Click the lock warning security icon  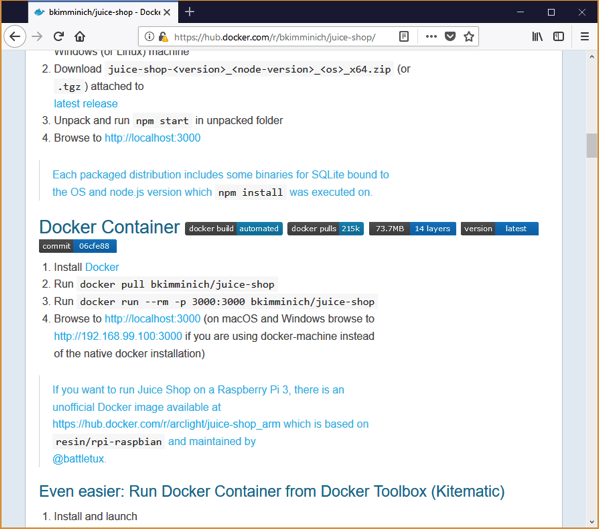coord(163,37)
